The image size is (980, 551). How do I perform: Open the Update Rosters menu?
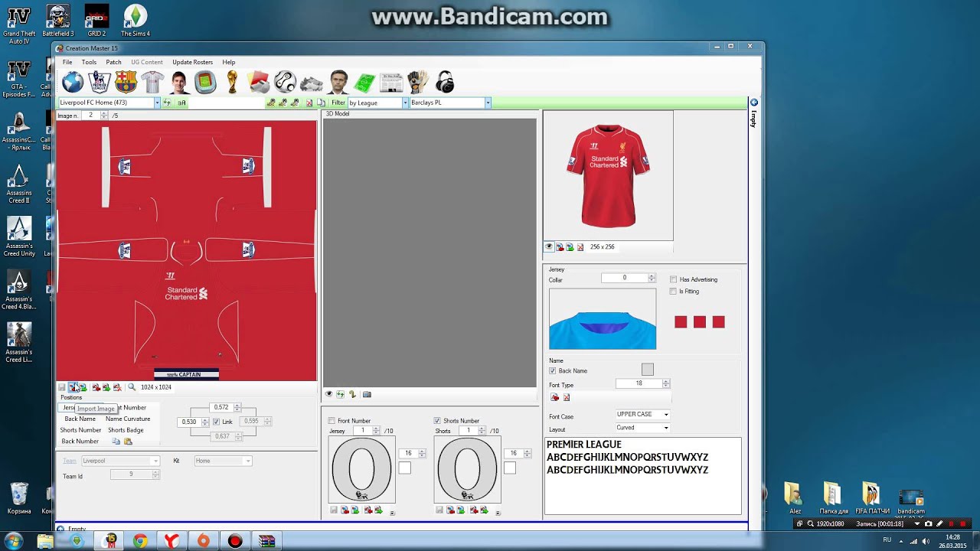click(x=192, y=62)
